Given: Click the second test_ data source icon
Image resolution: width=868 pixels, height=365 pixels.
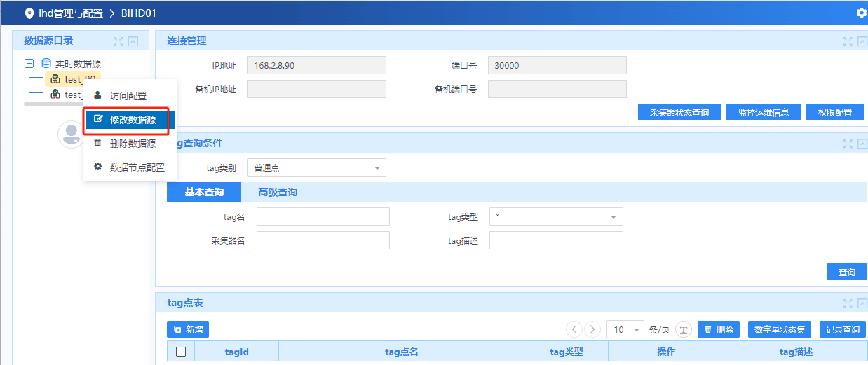Looking at the screenshot, I should click(x=55, y=95).
